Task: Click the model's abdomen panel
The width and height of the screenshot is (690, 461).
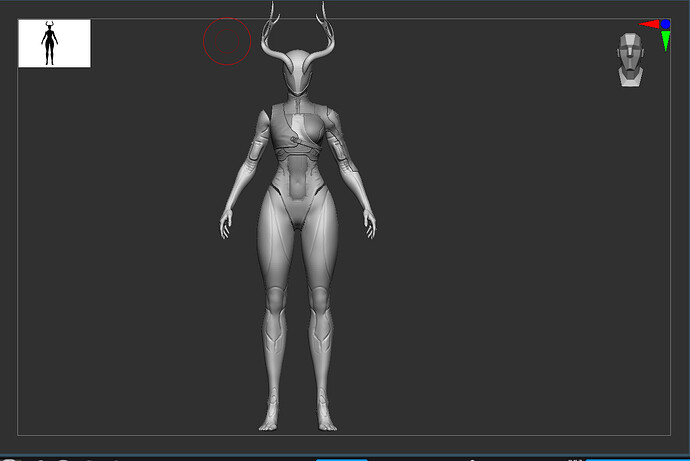Action: (297, 185)
